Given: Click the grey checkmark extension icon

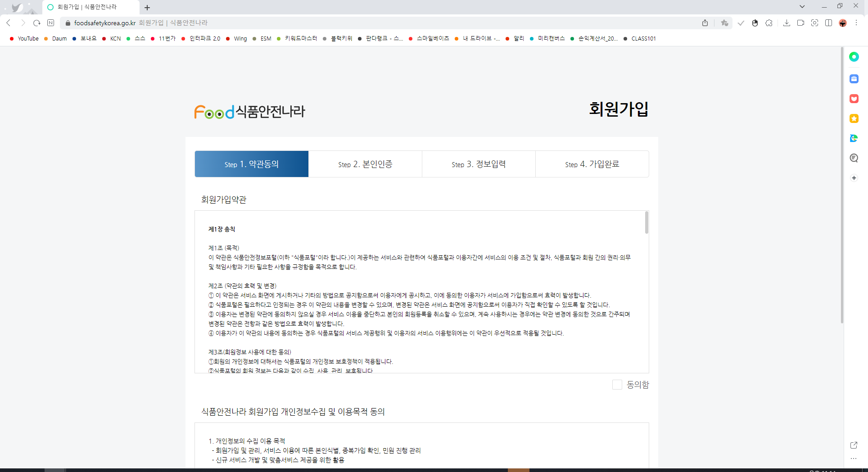Looking at the screenshot, I should click(x=741, y=23).
